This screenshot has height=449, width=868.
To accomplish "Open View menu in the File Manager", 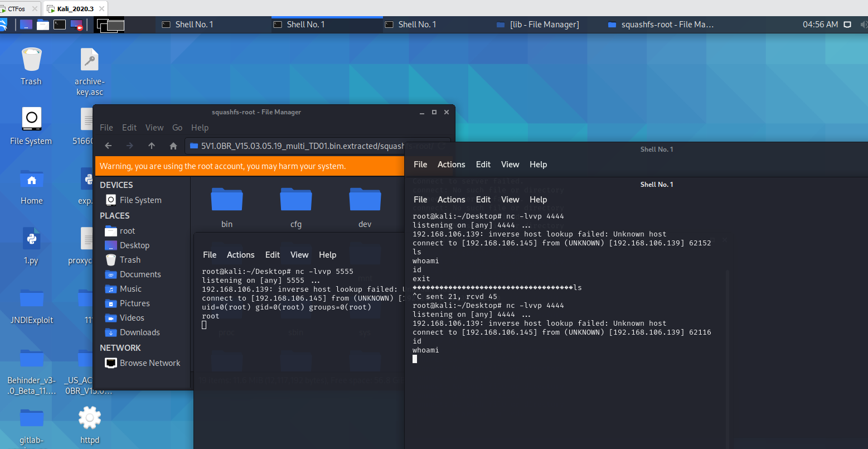I will pos(154,127).
